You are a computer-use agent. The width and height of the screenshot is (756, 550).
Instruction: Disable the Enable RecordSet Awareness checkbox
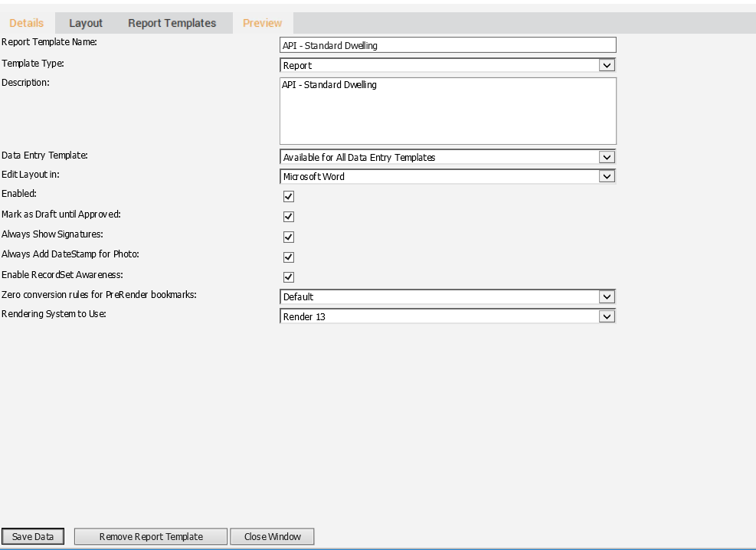pos(288,277)
